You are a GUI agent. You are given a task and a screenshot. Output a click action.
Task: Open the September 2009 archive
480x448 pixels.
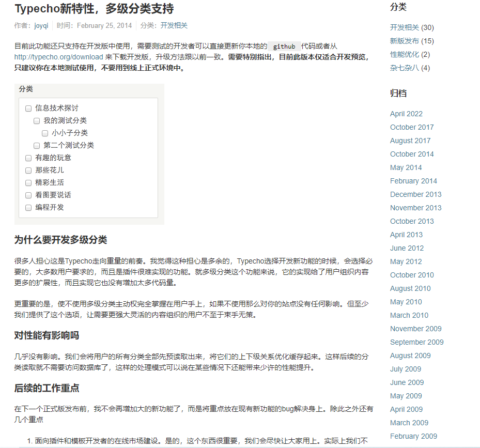416,342
